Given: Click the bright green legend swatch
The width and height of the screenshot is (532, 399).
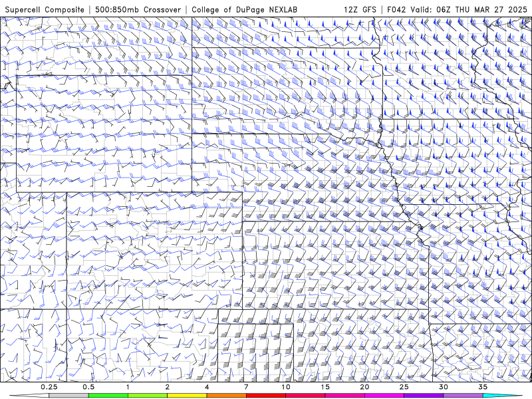Looking at the screenshot, I should pyautogui.click(x=108, y=396).
